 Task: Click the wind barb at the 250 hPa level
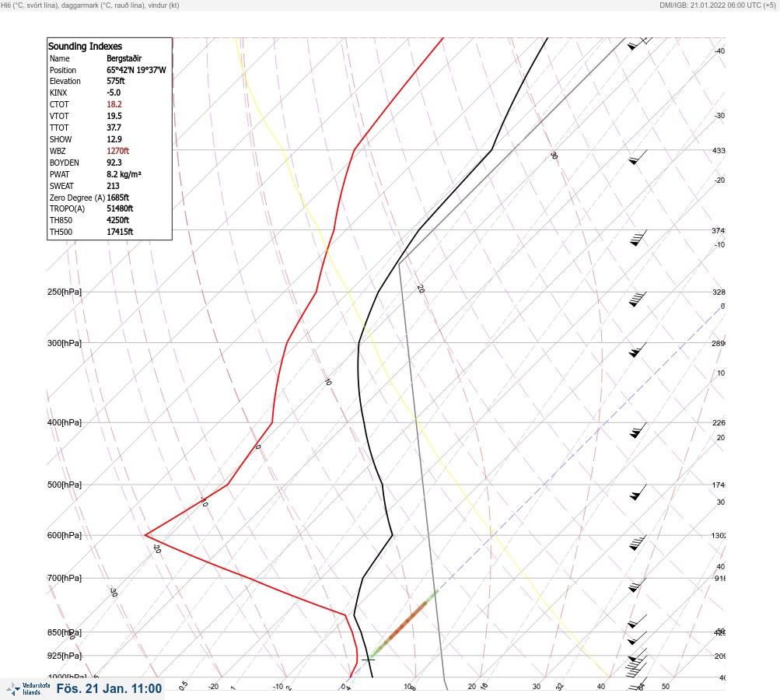(637, 299)
